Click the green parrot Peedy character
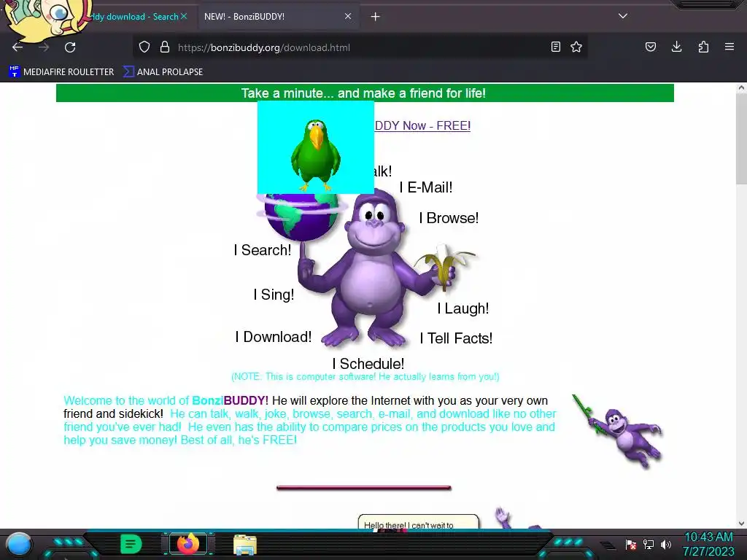The width and height of the screenshot is (747, 560). pos(315,155)
